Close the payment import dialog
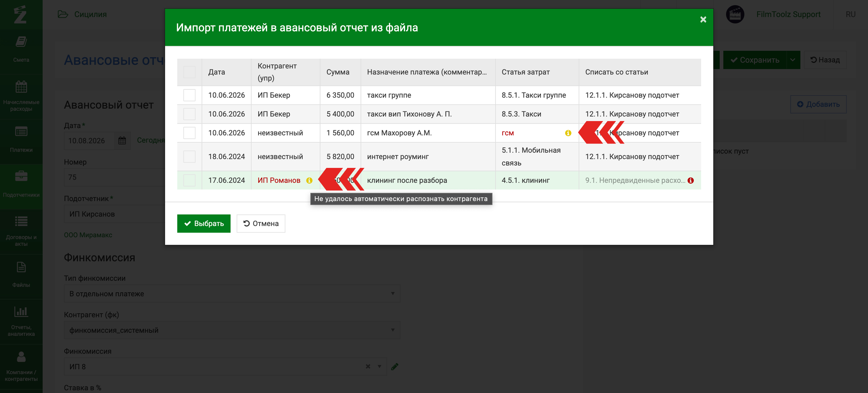 coord(703,19)
